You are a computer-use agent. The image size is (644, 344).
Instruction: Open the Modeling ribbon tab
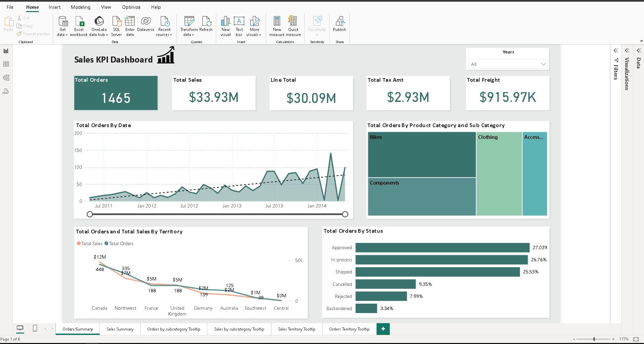(x=81, y=7)
